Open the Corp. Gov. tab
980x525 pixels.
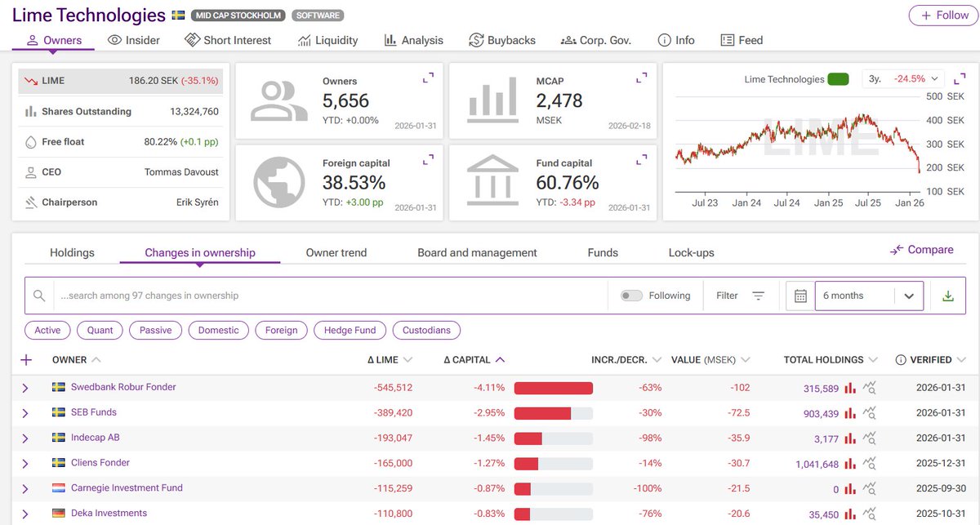tap(596, 40)
